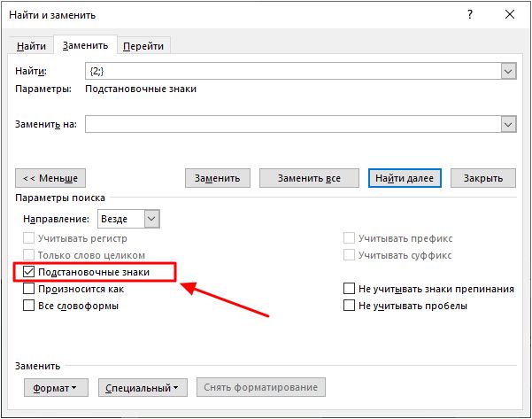
Task: Enable the Произносится как checkbox
Action: point(29,289)
